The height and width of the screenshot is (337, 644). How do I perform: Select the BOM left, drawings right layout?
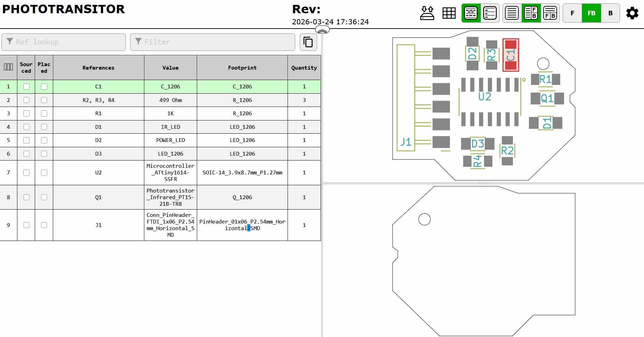tap(531, 13)
